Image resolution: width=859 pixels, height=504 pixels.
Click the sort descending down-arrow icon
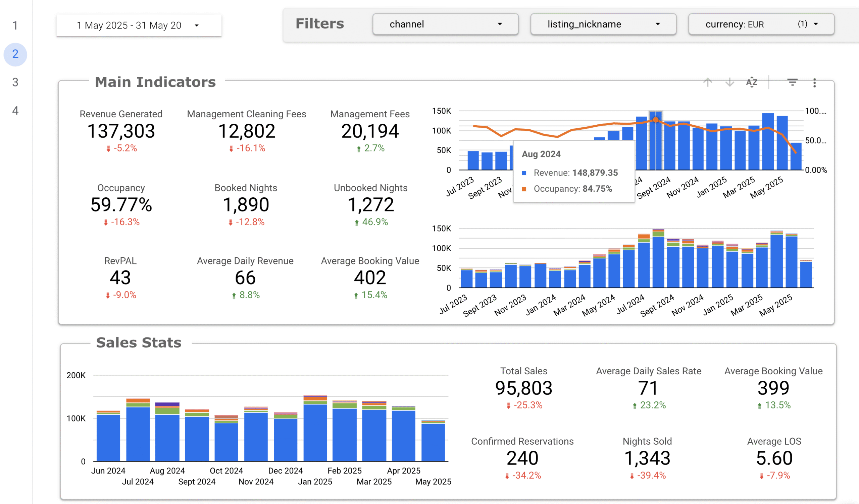[x=729, y=82]
